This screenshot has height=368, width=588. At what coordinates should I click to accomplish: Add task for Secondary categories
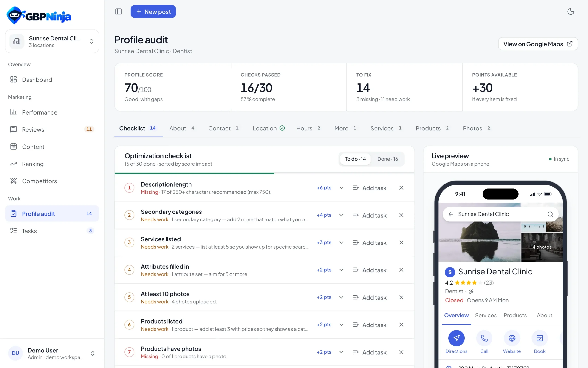click(x=370, y=215)
